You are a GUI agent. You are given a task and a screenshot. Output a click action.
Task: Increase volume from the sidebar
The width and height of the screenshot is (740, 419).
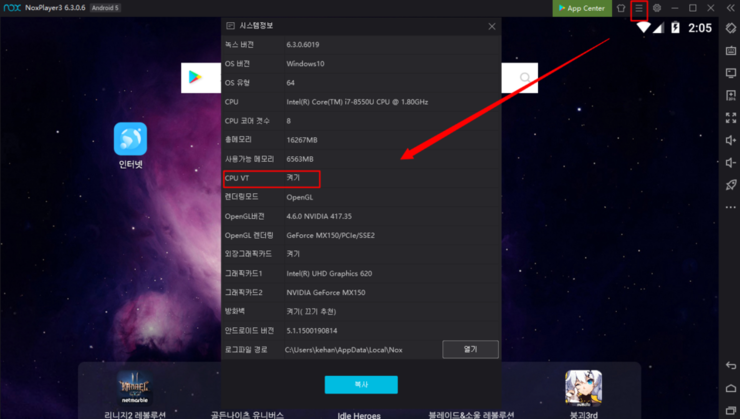(x=731, y=140)
